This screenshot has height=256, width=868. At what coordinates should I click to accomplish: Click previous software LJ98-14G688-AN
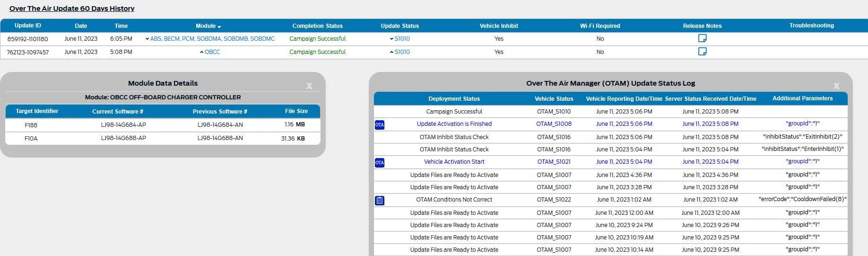220,138
